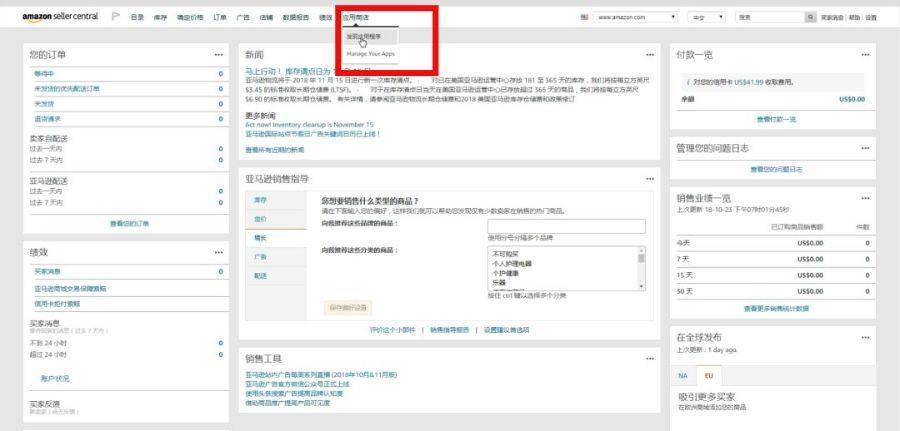Click the 未发货 orders link

[44, 104]
